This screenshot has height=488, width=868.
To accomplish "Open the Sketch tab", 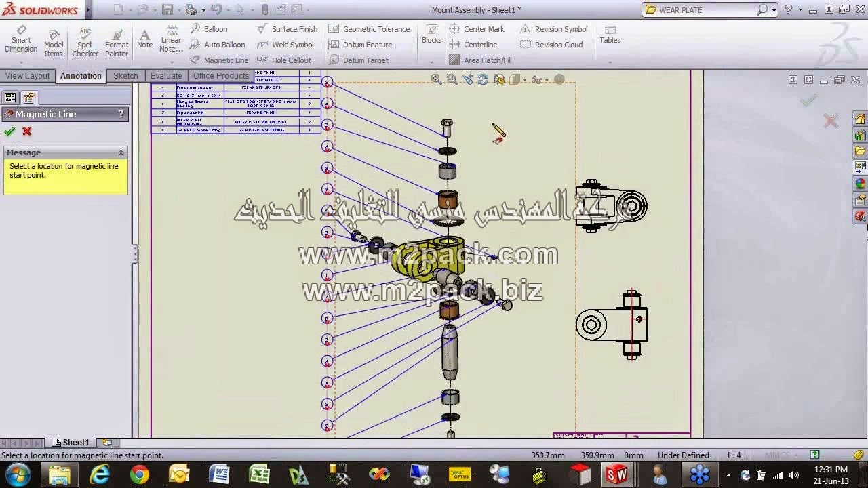I will [x=125, y=76].
